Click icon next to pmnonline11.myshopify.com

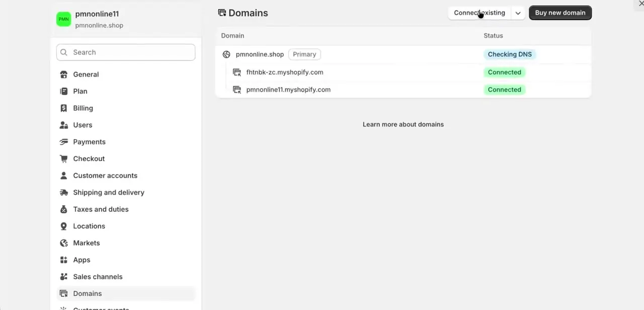click(x=237, y=90)
